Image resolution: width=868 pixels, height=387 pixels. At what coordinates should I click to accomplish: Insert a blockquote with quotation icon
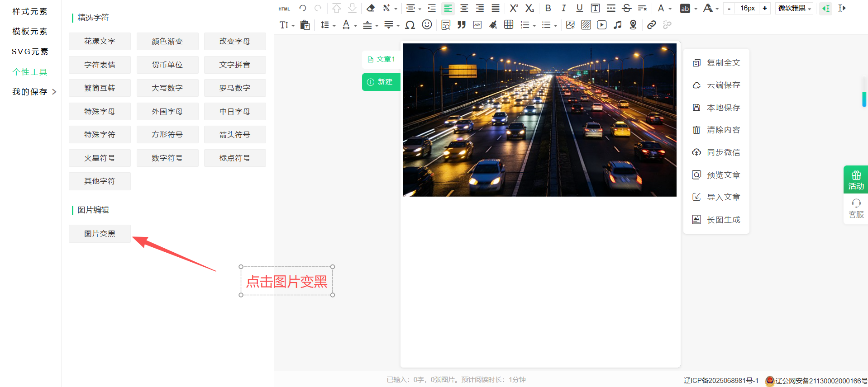coord(461,25)
